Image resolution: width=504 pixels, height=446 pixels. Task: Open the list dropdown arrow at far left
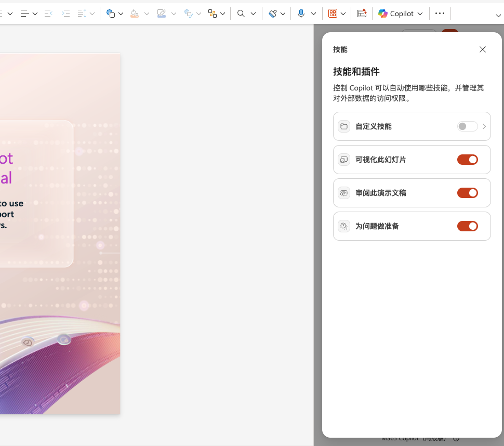pos(10,14)
